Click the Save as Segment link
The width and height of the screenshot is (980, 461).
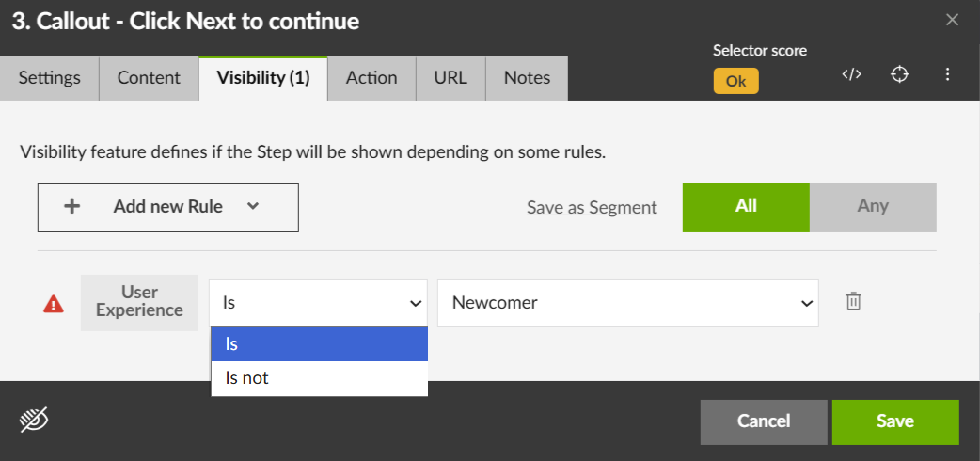pyautogui.click(x=592, y=208)
